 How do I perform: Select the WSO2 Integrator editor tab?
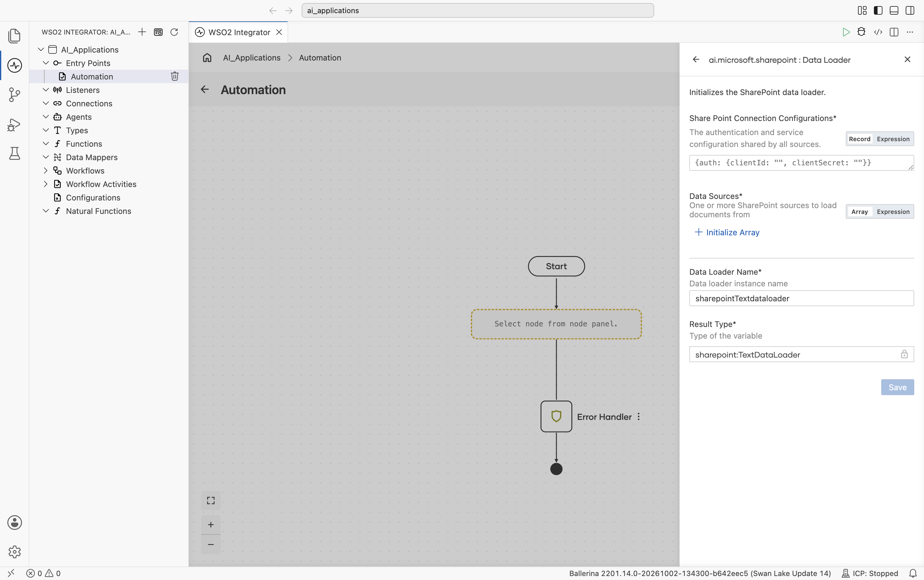pos(238,32)
